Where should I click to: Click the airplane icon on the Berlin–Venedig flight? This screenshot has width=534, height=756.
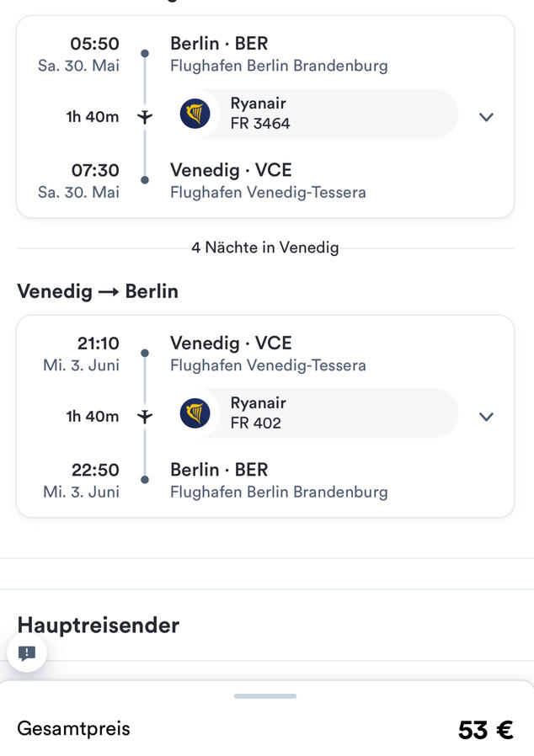[145, 117]
